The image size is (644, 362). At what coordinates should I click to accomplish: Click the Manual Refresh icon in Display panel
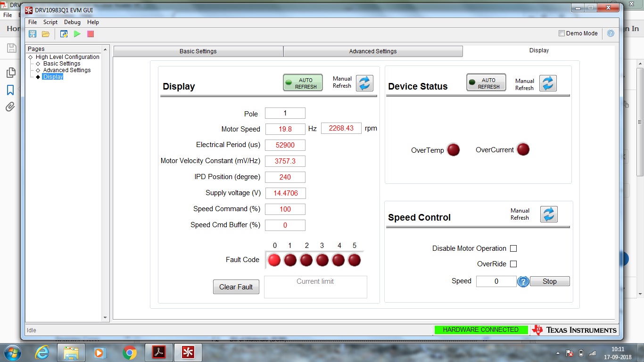[364, 83]
